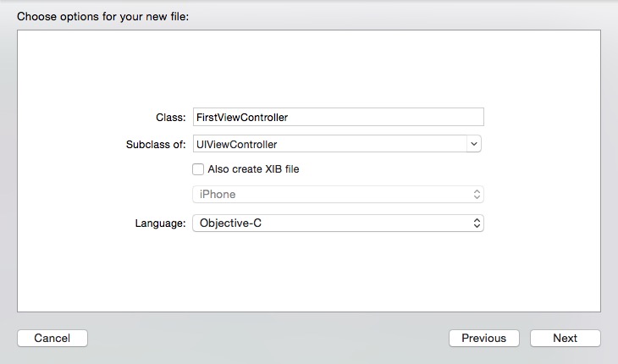
Task: Select the FirstViewController text in Class field
Action: pyautogui.click(x=241, y=118)
